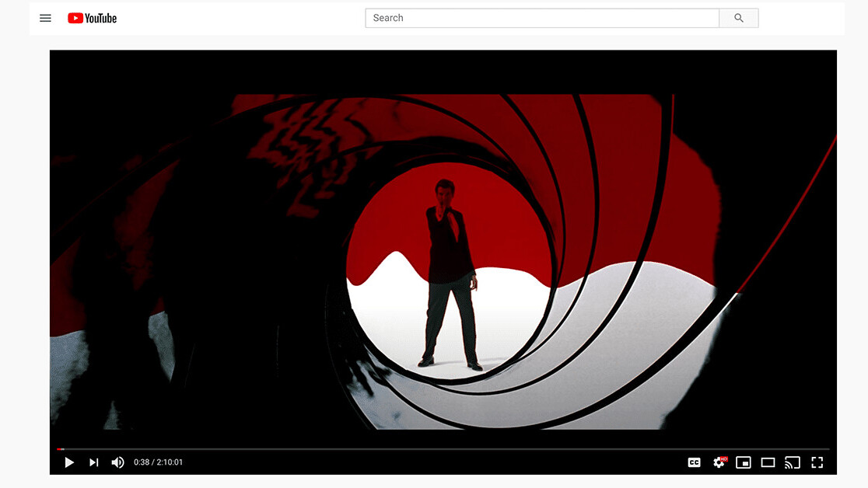Screen dimensions: 868x488
Task: Go to YouTube home via logo
Action: (x=92, y=18)
